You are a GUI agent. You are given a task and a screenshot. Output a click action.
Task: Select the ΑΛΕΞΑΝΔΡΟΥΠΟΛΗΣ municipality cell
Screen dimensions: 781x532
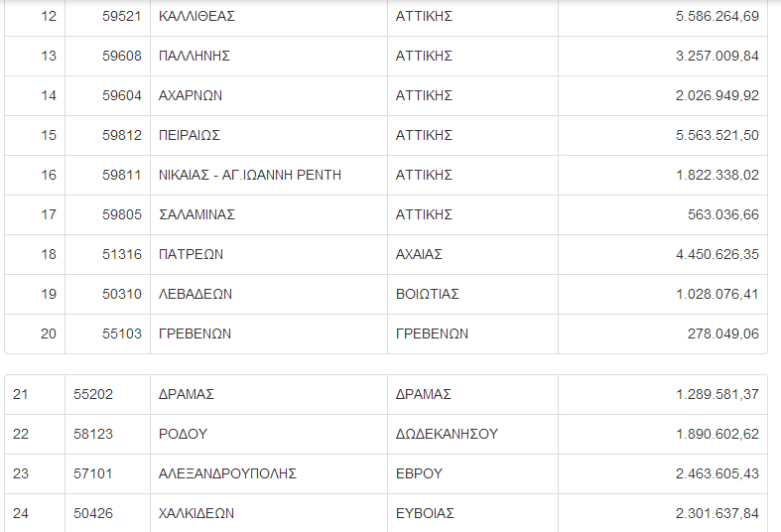(x=227, y=473)
